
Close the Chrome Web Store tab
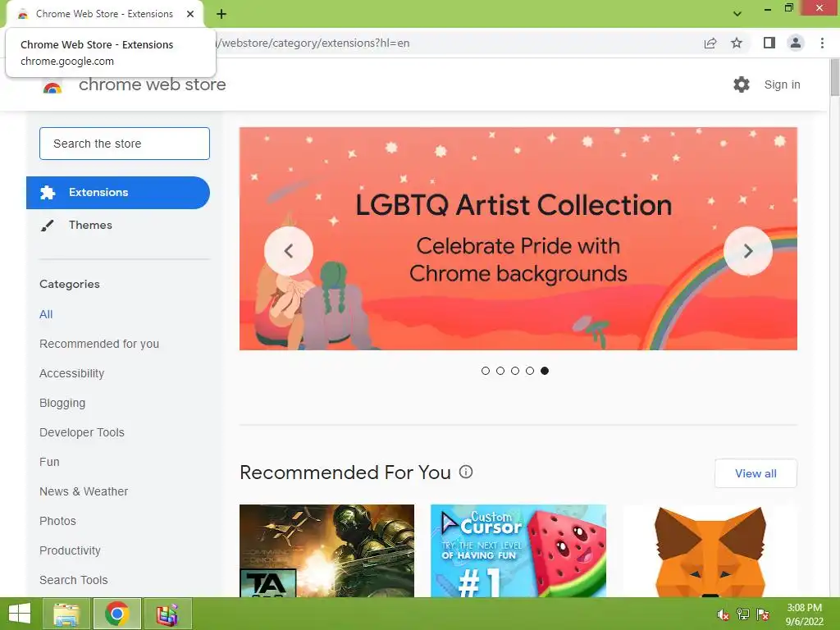(x=190, y=14)
